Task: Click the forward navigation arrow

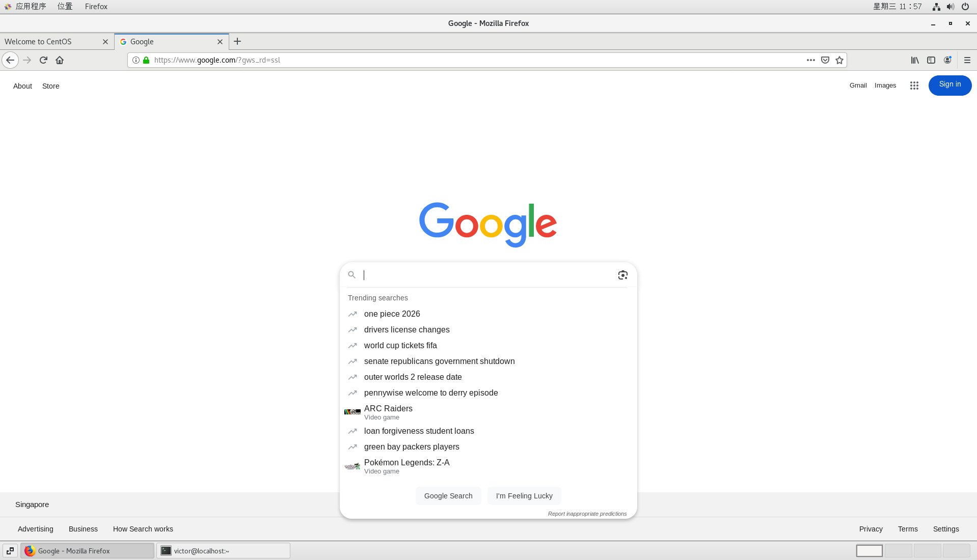Action: coord(27,60)
